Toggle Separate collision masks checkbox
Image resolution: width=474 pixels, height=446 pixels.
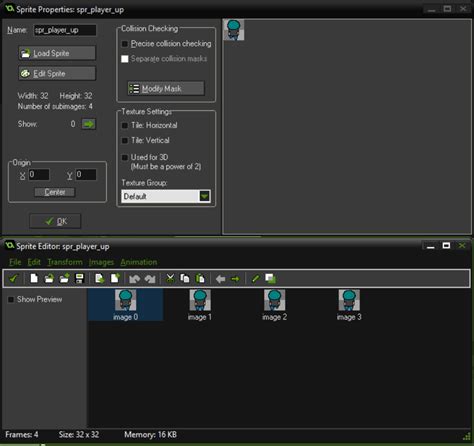coord(125,59)
